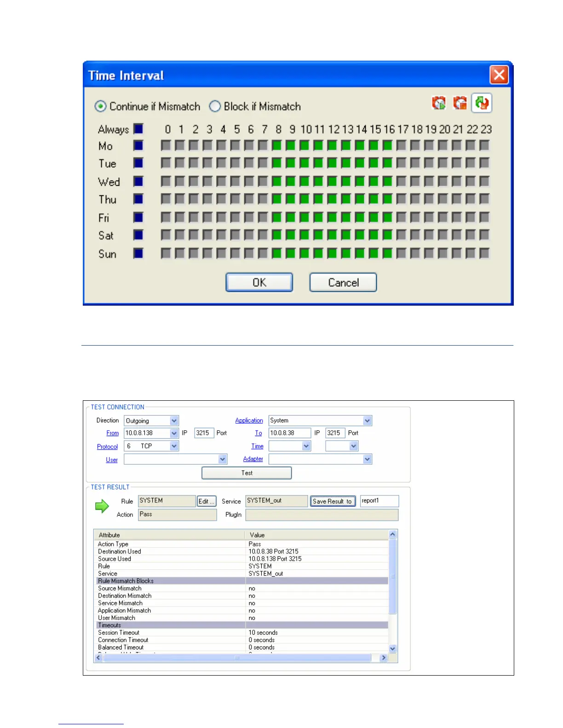Run the connection Test button

(x=247, y=473)
